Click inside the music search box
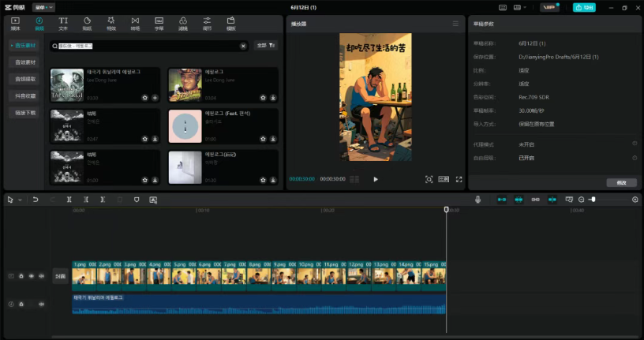 tap(149, 46)
